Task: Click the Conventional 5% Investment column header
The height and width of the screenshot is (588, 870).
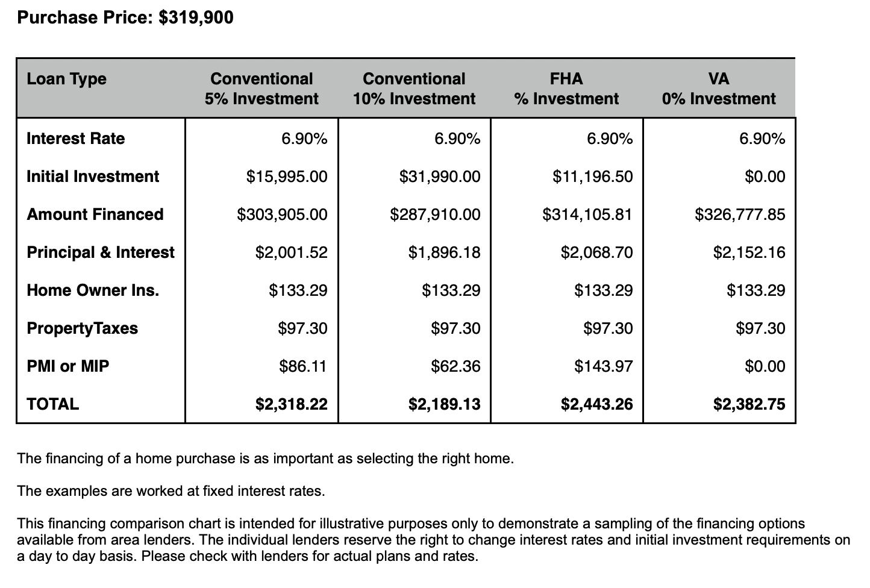Action: click(x=261, y=89)
